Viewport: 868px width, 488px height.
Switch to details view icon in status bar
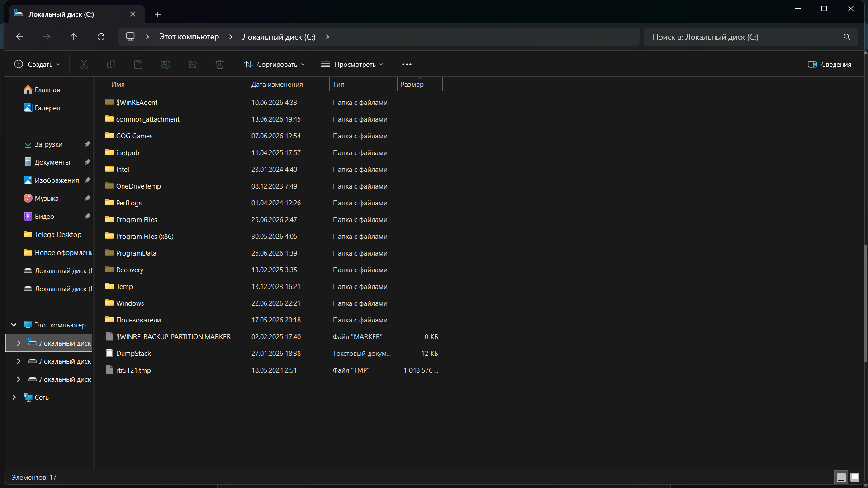pos(841,477)
